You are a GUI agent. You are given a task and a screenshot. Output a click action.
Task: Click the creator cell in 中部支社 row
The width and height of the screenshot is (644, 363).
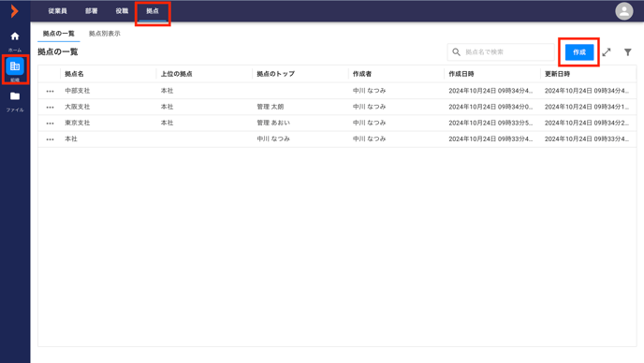pos(369,91)
